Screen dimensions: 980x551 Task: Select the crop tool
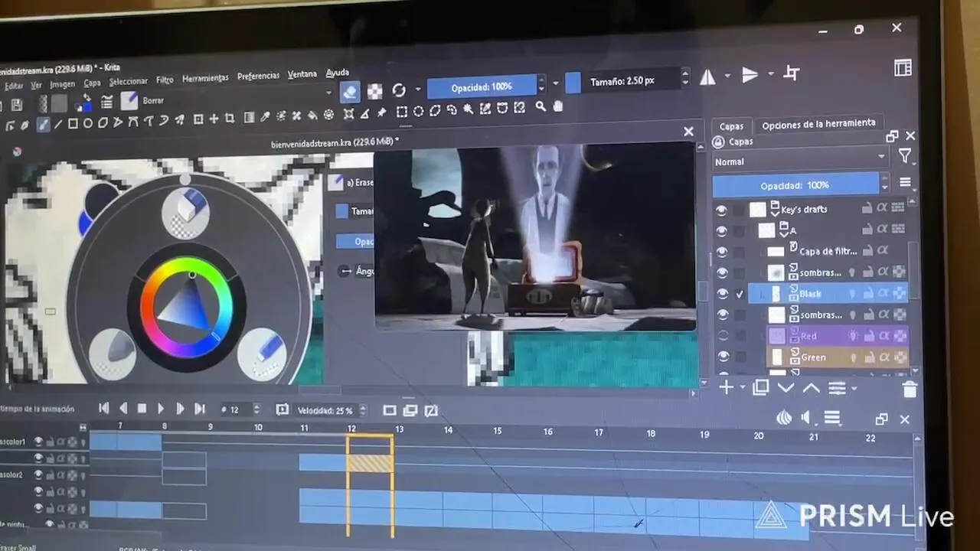(x=230, y=119)
